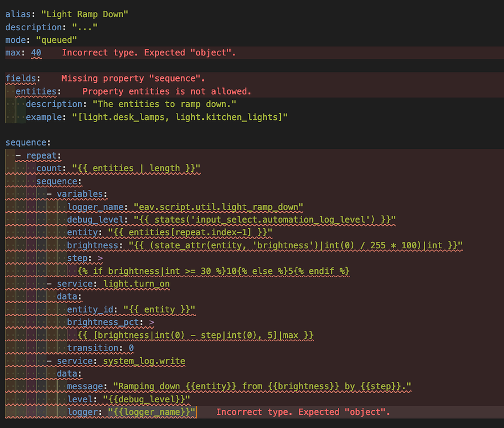Viewport: 504px width, 428px height.
Task: Click the input_select.automation_log_level states template
Action: pyautogui.click(x=264, y=220)
